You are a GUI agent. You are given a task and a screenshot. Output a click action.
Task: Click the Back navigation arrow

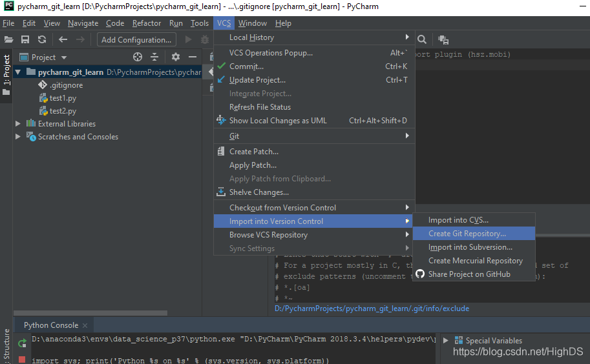point(63,39)
